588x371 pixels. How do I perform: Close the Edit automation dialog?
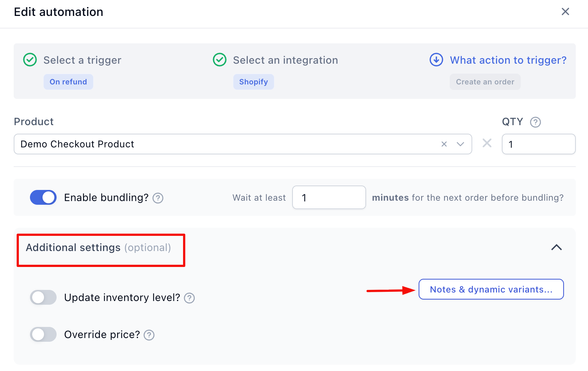pyautogui.click(x=565, y=12)
